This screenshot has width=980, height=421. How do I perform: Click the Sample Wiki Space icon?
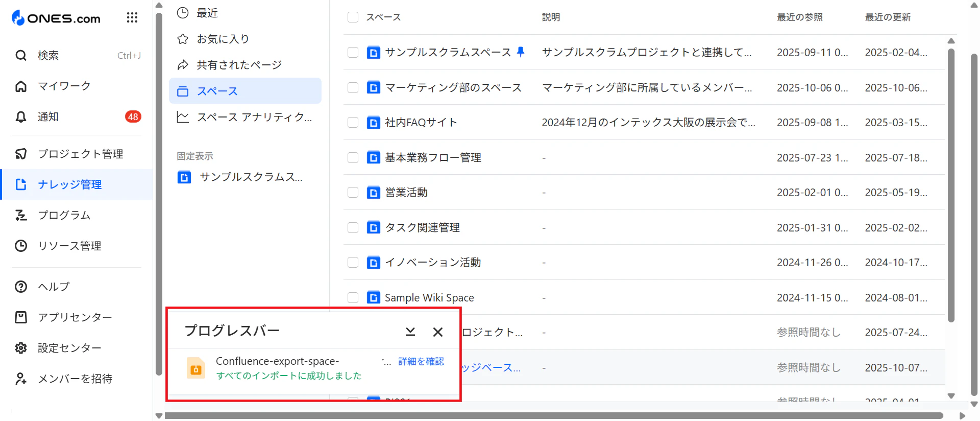[374, 297]
